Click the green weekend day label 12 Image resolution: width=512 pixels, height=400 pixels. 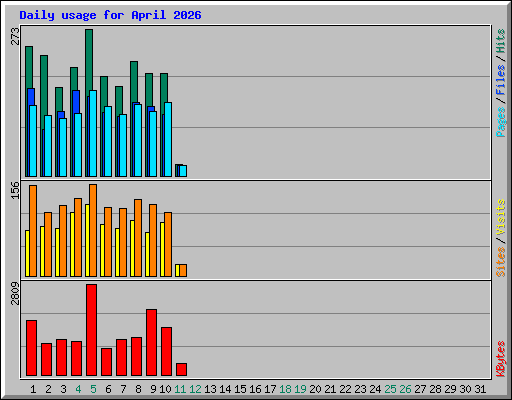195,389
